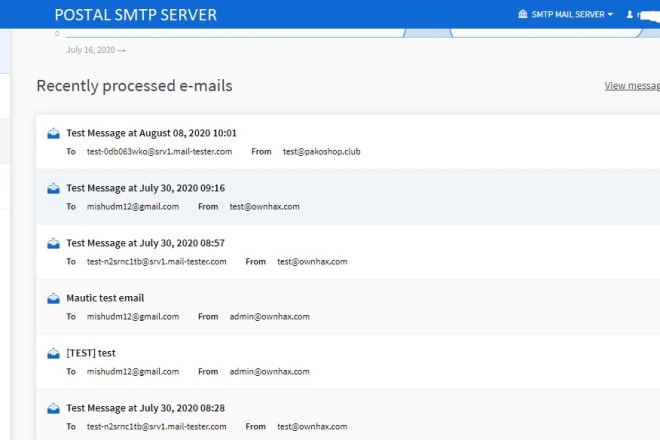
Task: Click sender test@pakoshop.club
Action: (x=322, y=152)
